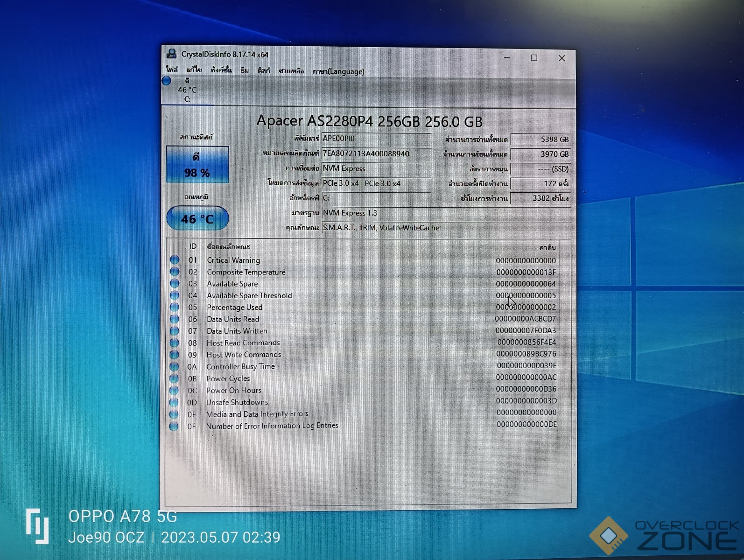This screenshot has width=744, height=560.
Task: Click the serial number field 7EA8072113A400088940
Action: pos(376,154)
